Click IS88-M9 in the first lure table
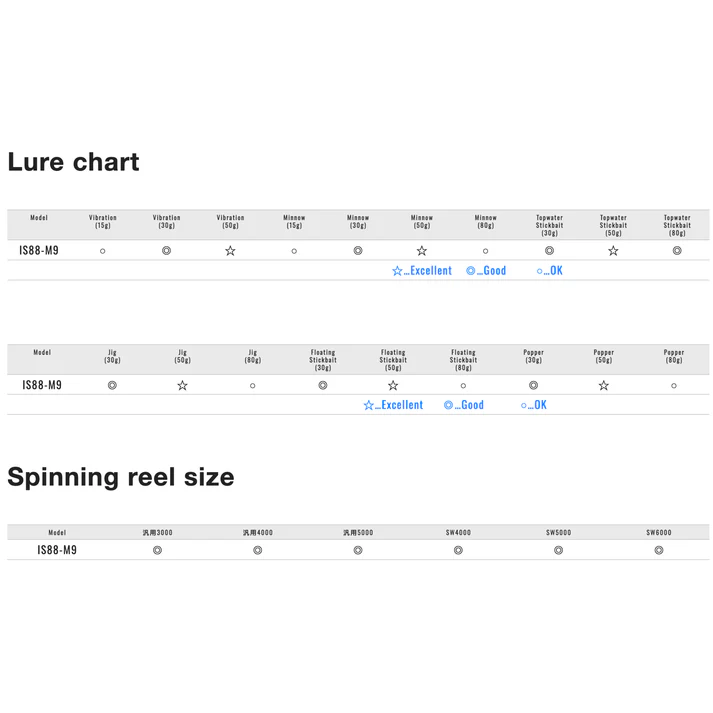The image size is (713, 713). coord(39,251)
